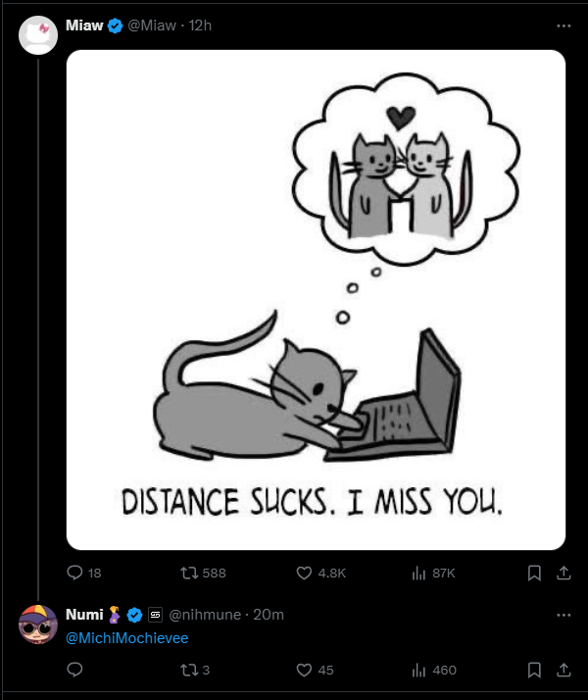Bookmark Numi's reply
The height and width of the screenshot is (700, 588).
pyautogui.click(x=534, y=670)
